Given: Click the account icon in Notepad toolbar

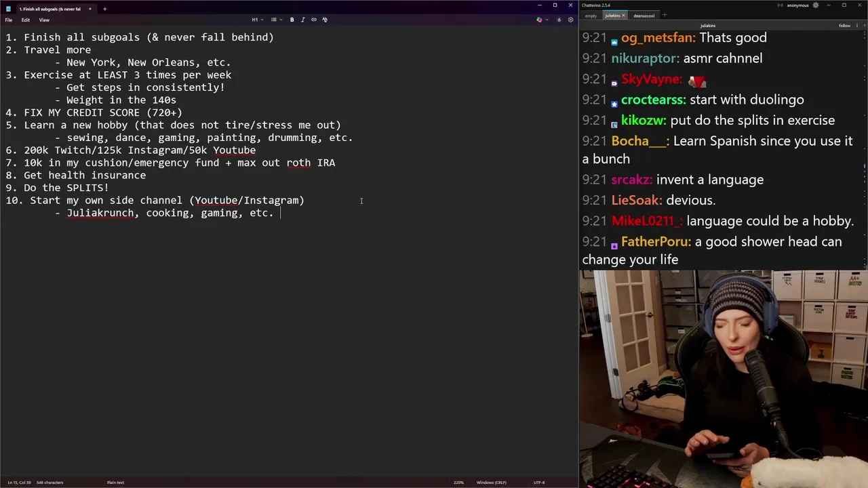Looking at the screenshot, I should (x=559, y=20).
